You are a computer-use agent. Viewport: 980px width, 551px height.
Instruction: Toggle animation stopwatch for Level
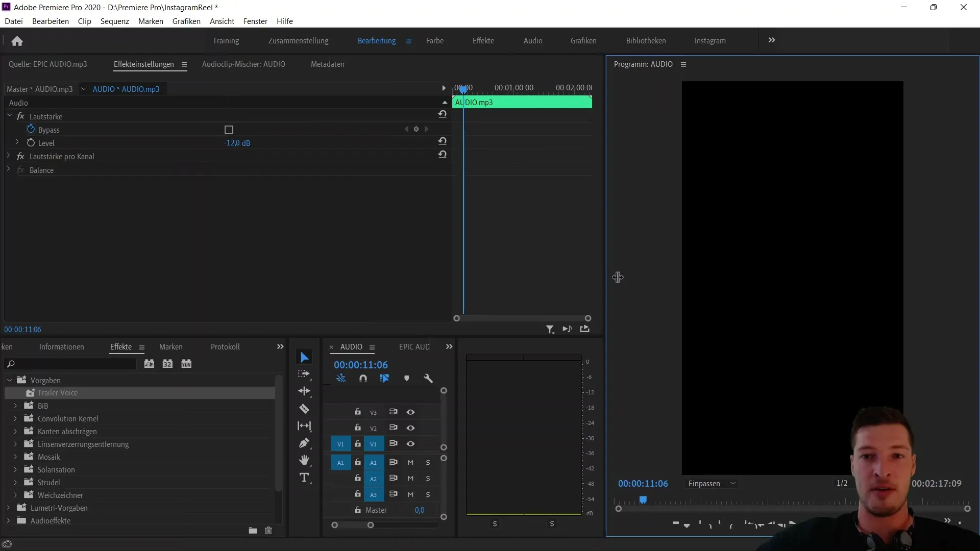click(31, 143)
